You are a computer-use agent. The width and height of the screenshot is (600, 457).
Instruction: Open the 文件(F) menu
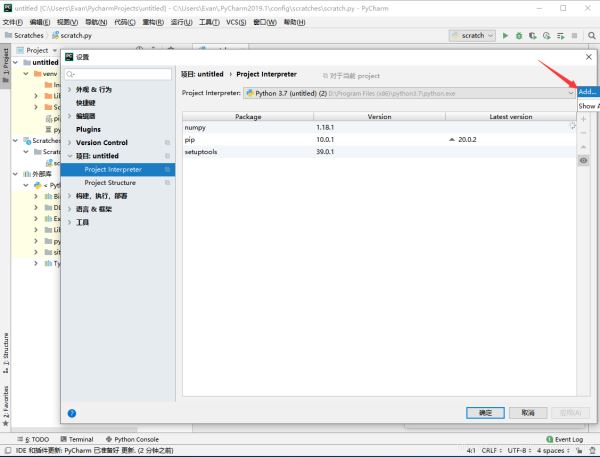pos(13,22)
